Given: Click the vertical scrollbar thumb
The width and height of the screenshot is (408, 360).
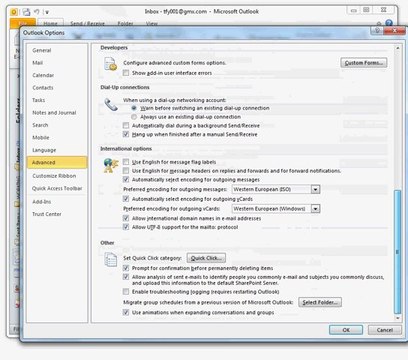Looking at the screenshot, I should [x=397, y=252].
